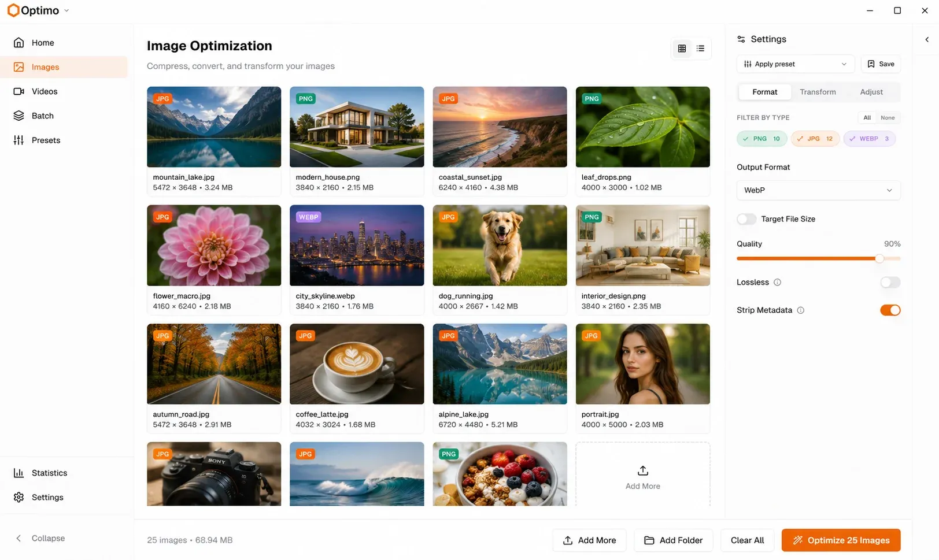Viewport: 939px width, 560px height.
Task: Click the PNG badge on leaf_drops
Action: click(x=592, y=99)
